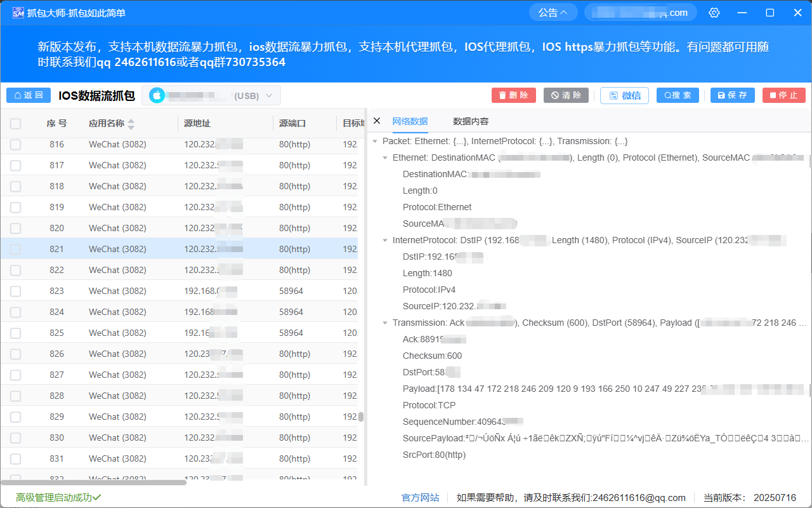The width and height of the screenshot is (812, 508).
Task: Switch to the 数据内容 tab
Action: click(471, 121)
